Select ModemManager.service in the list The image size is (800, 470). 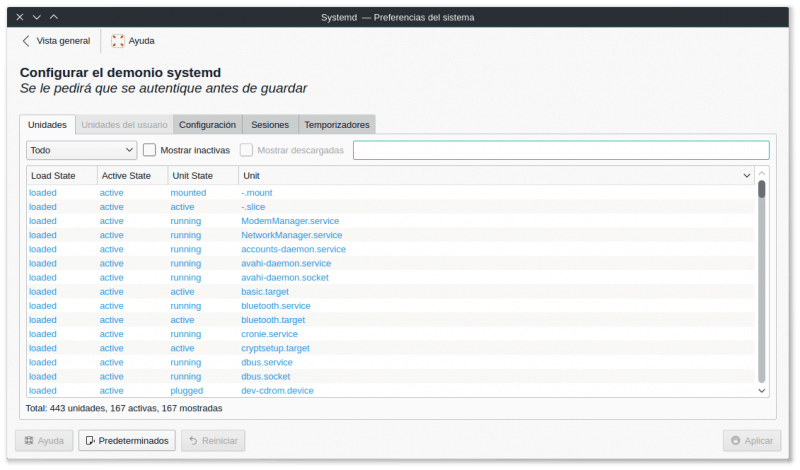pos(391,221)
